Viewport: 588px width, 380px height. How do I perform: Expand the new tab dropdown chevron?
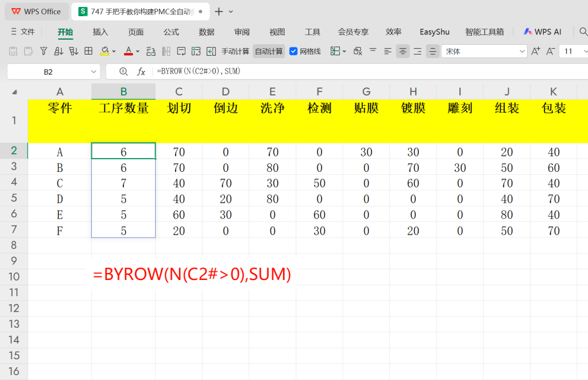point(231,12)
